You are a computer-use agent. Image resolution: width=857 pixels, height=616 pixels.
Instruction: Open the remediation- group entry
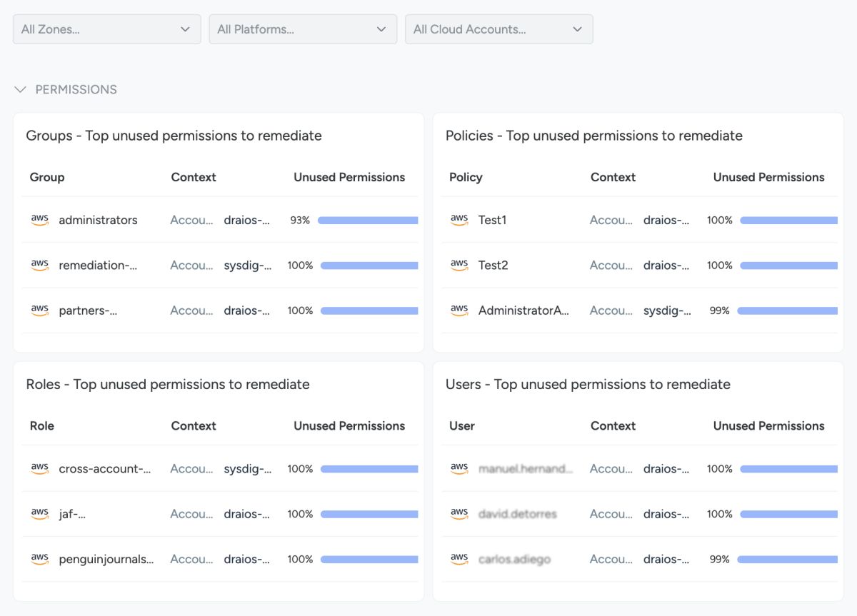click(98, 265)
